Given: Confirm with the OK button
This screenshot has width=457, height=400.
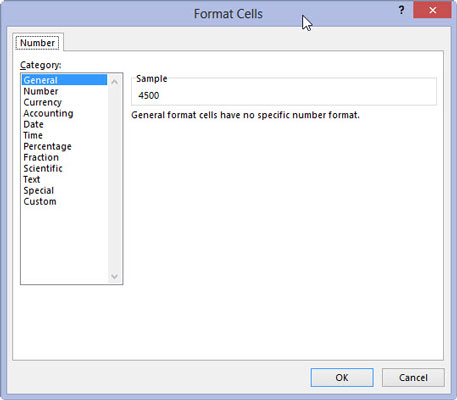Looking at the screenshot, I should coord(342,377).
